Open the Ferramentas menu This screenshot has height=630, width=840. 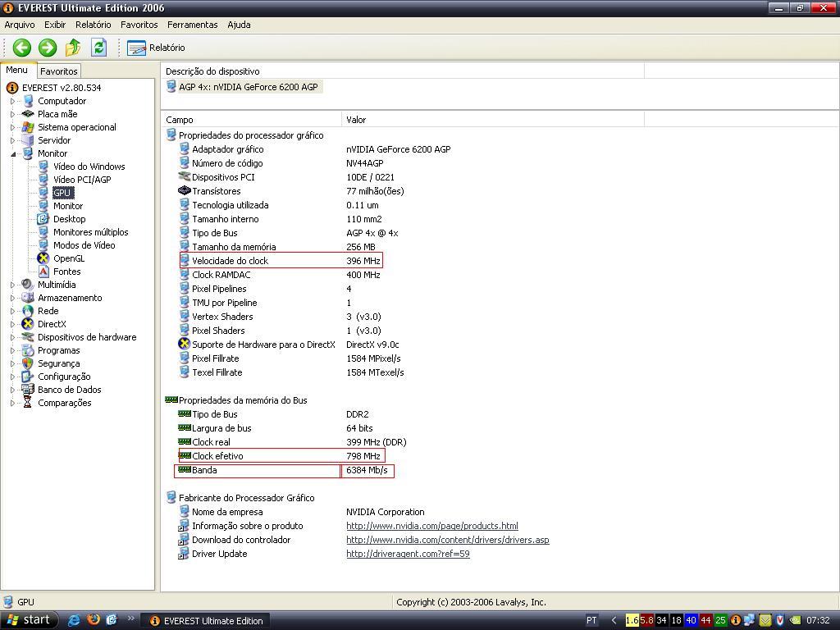192,25
